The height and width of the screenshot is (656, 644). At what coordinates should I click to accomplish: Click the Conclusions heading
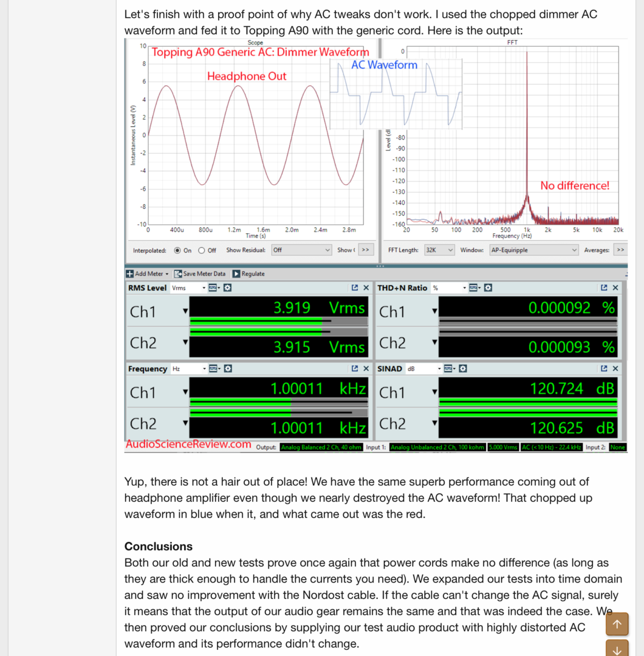(x=158, y=547)
